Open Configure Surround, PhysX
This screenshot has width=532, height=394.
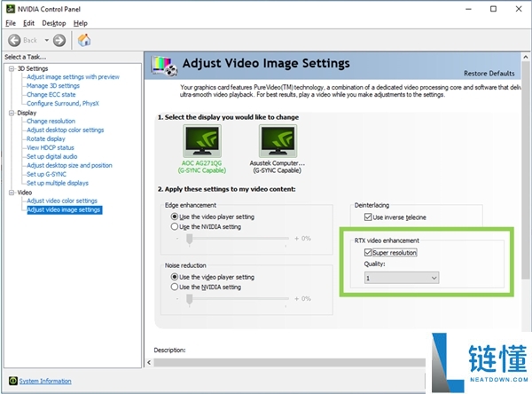(63, 103)
